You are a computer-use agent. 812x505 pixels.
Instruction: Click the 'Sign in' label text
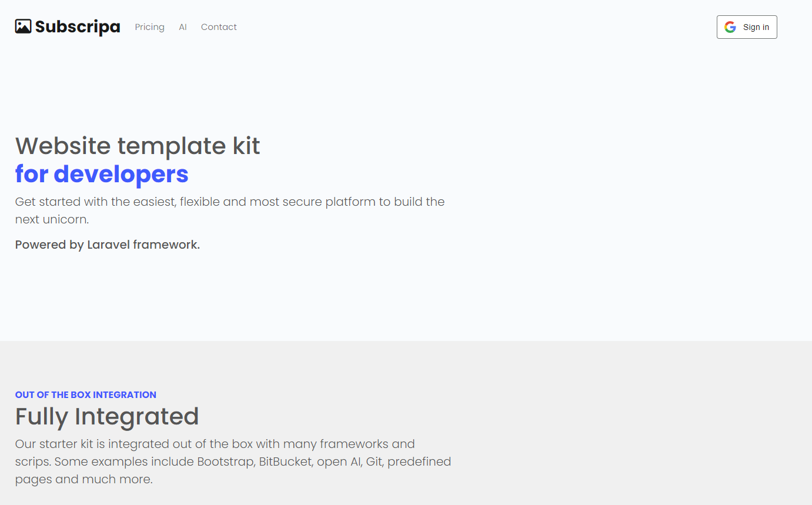(x=756, y=27)
